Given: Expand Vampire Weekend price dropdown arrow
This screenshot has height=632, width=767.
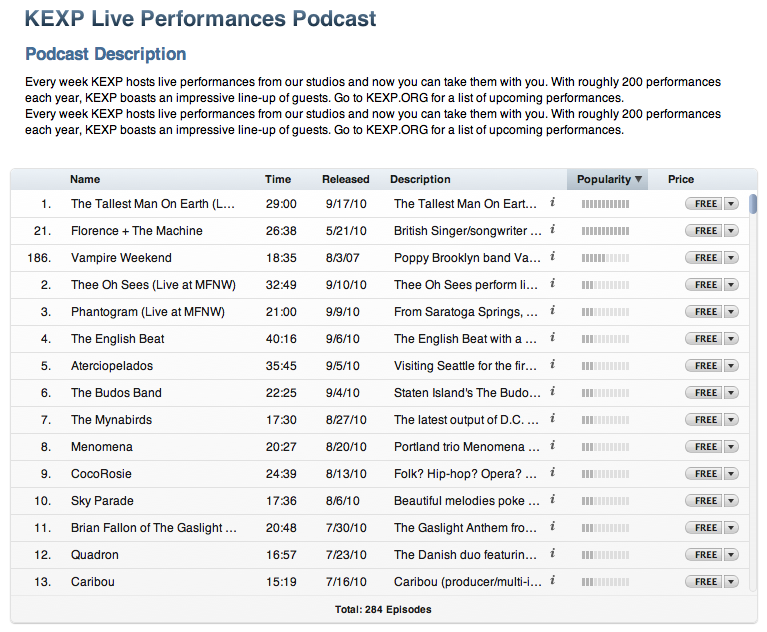Looking at the screenshot, I should tap(731, 258).
